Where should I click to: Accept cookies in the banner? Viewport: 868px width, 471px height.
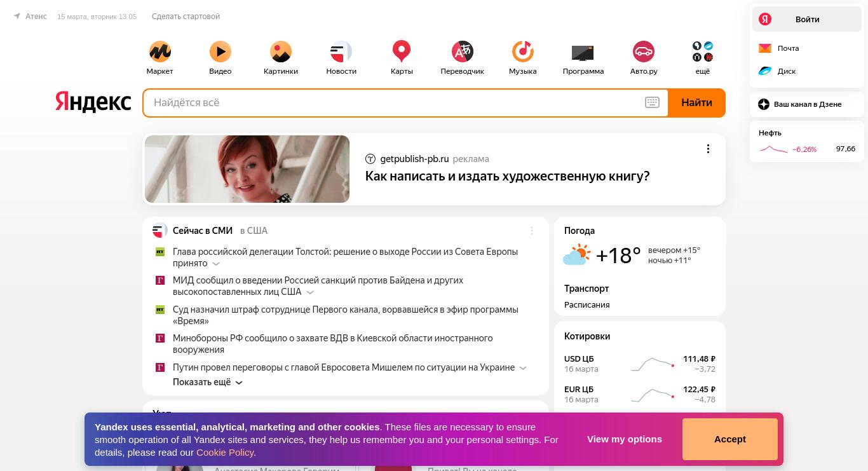coord(729,439)
